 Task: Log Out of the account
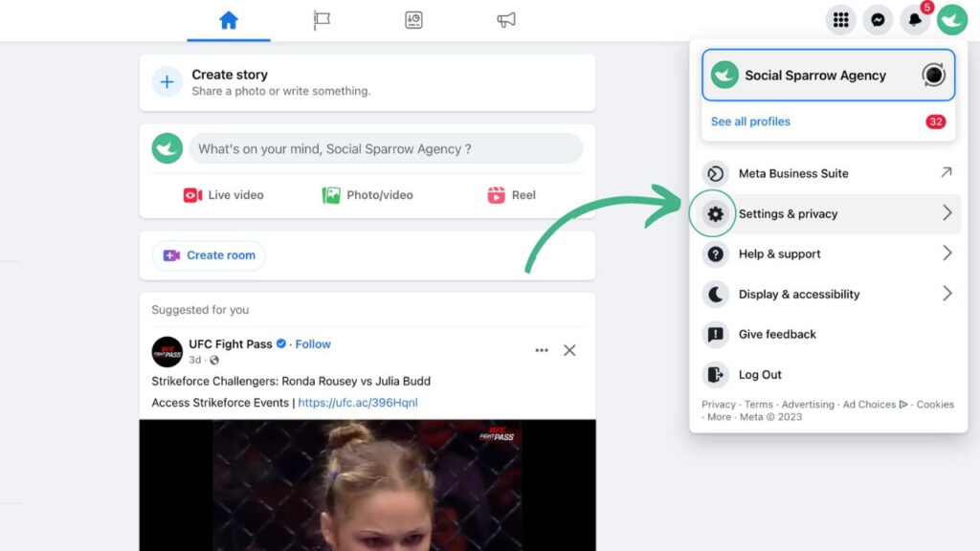point(828,375)
